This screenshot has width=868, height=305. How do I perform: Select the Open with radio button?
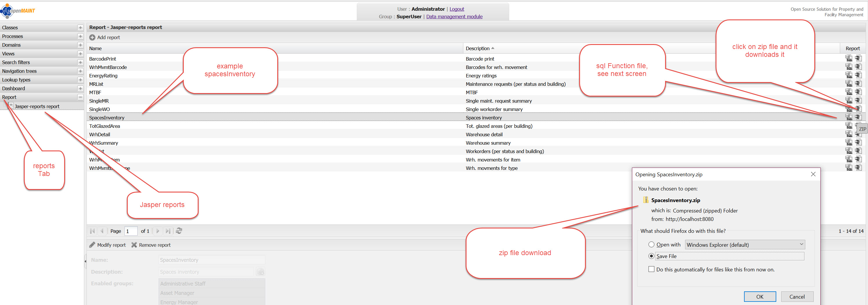(x=651, y=244)
